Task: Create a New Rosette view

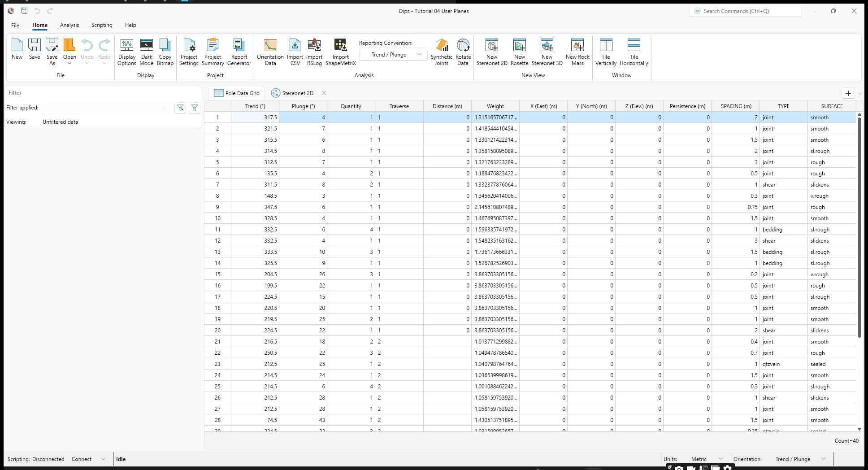Action: click(520, 52)
